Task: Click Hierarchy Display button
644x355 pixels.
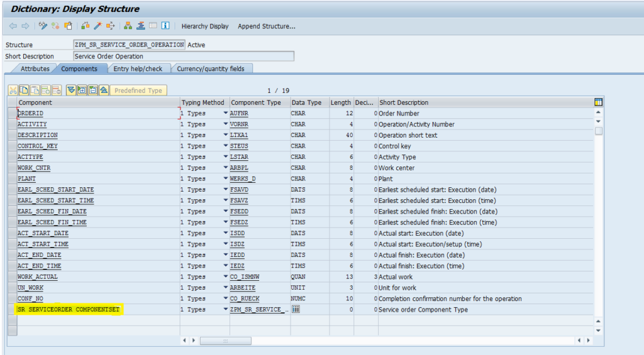Action: (x=205, y=26)
